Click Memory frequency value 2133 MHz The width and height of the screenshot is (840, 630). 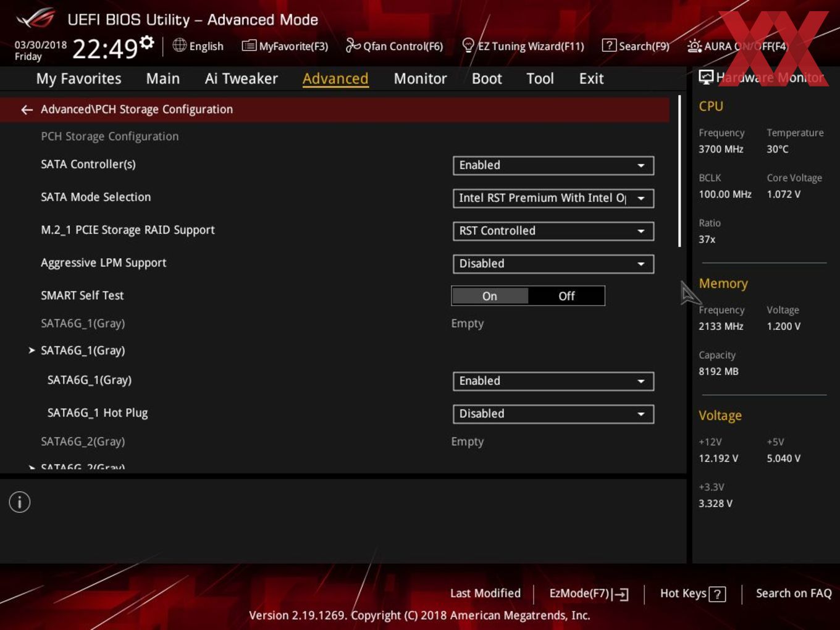[721, 326]
